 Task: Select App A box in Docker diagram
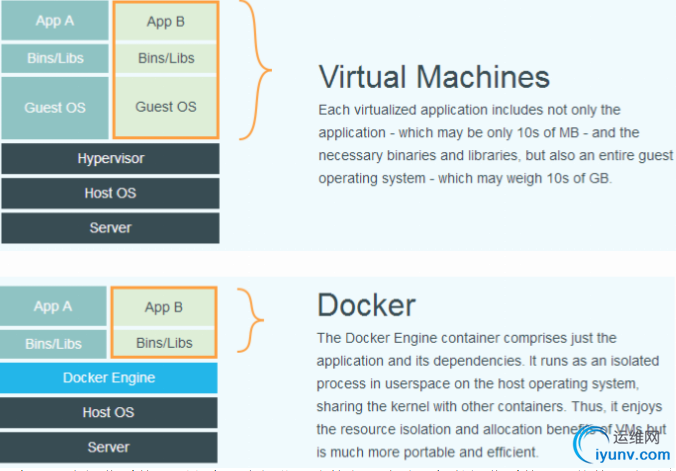point(53,306)
